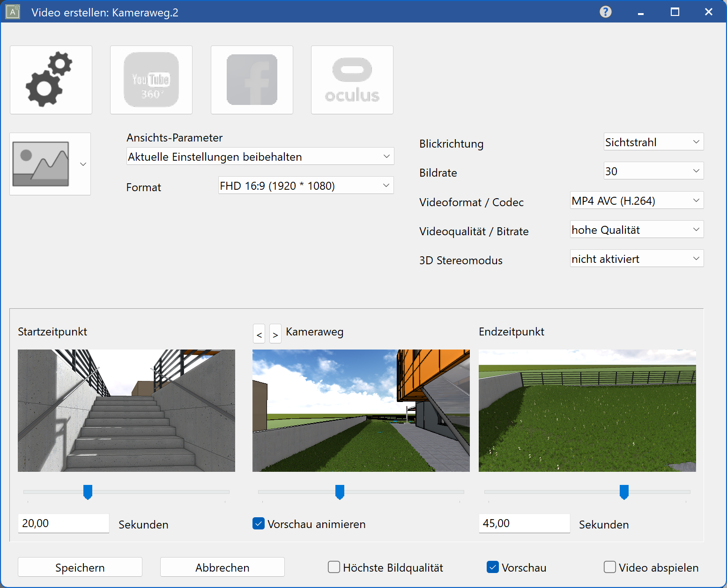727x588 pixels.
Task: Open the help question mark icon
Action: [x=605, y=12]
